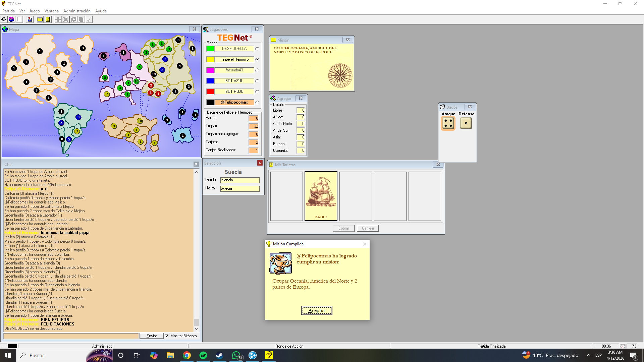Viewport: 644px width, 362px height.
Task: Click the Enviar chat button
Action: [x=152, y=336]
